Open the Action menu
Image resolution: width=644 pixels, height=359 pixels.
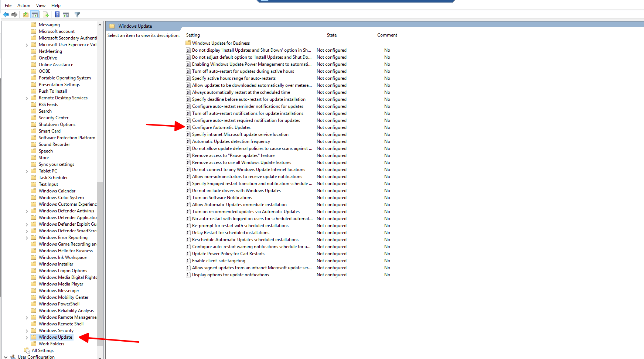(24, 6)
